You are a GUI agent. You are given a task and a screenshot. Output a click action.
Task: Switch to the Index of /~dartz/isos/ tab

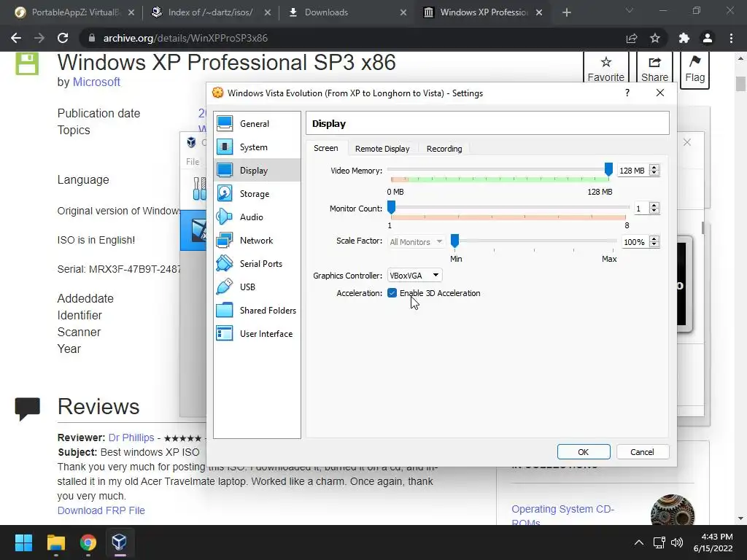(209, 12)
